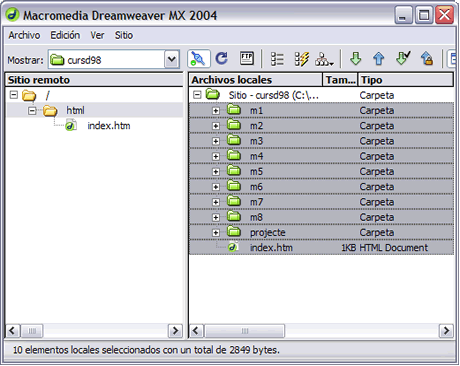The image size is (460, 366).
Task: Click the green Get files arrow
Action: pyautogui.click(x=356, y=59)
